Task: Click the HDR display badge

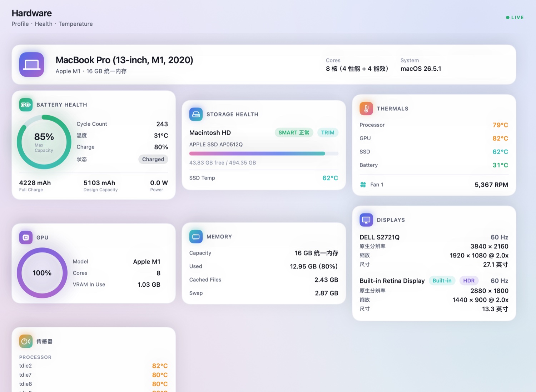Action: pos(469,281)
